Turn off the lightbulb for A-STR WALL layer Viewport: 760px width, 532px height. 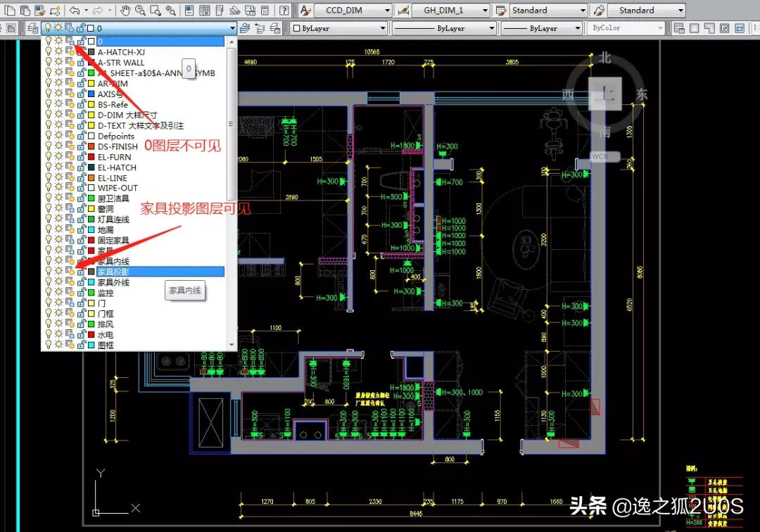coord(49,63)
